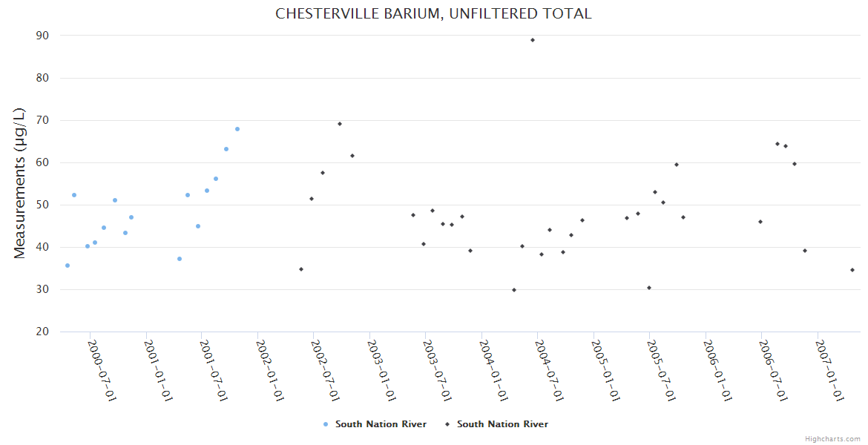This screenshot has height=445, width=868.
Task: Select the highest black data point near 89
Action: coord(533,40)
